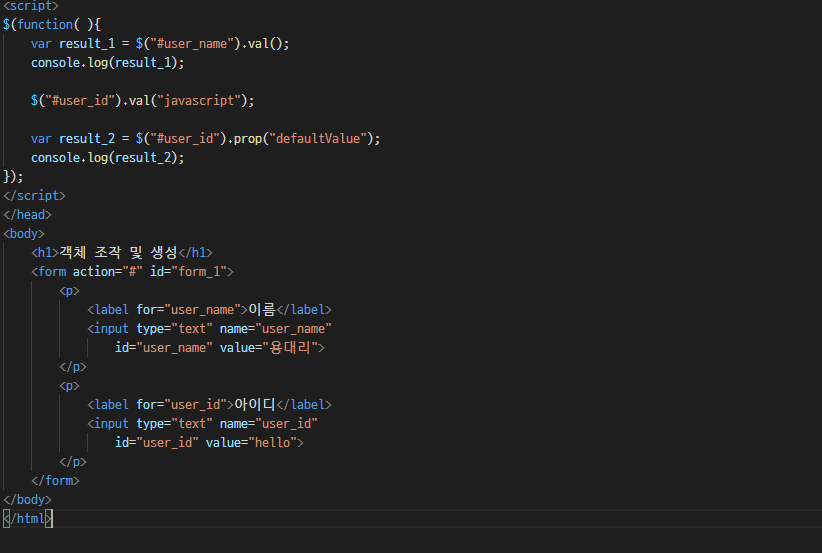Click the closing </script> tag
This screenshot has width=822, height=553.
pos(35,196)
